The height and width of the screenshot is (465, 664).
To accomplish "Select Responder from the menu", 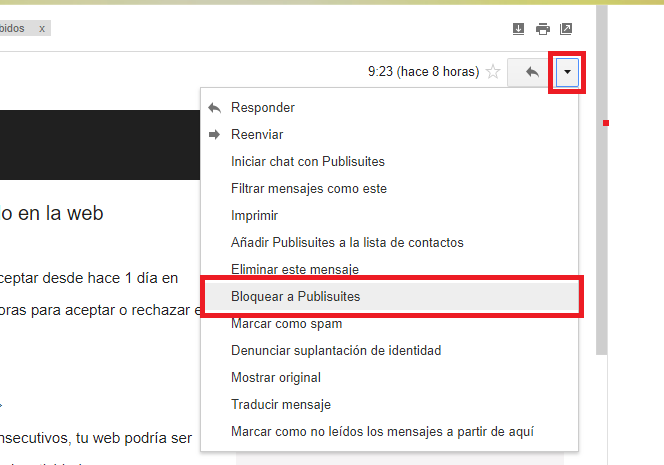I will 262,107.
